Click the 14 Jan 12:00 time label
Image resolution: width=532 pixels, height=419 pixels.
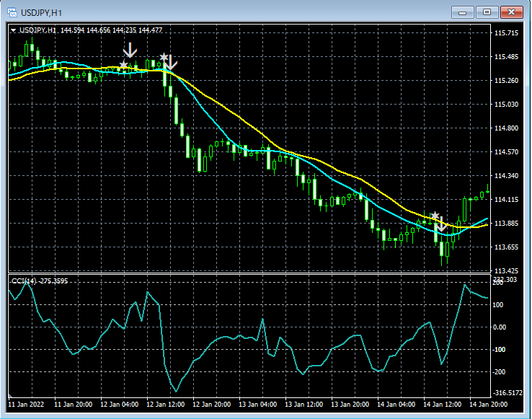(443, 405)
